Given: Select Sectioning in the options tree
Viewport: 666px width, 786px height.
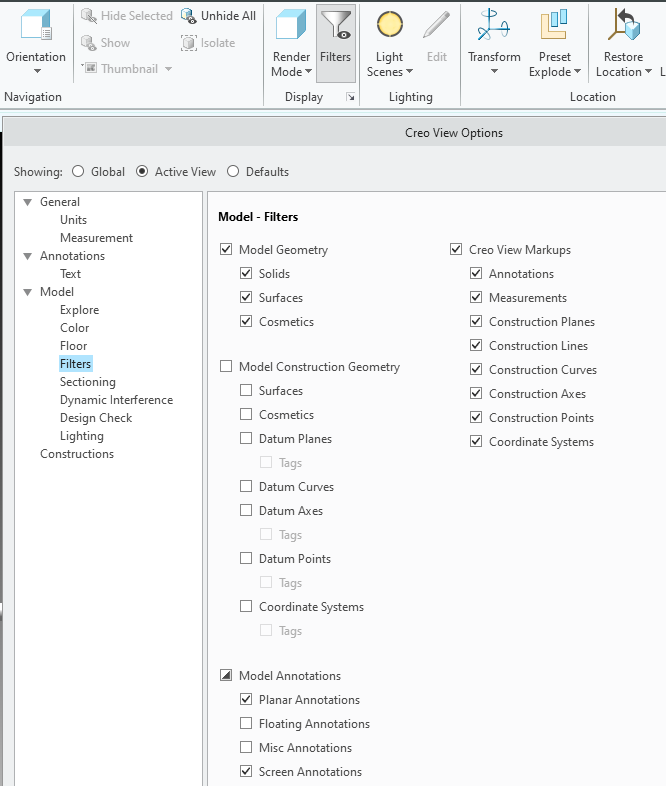Looking at the screenshot, I should point(88,382).
